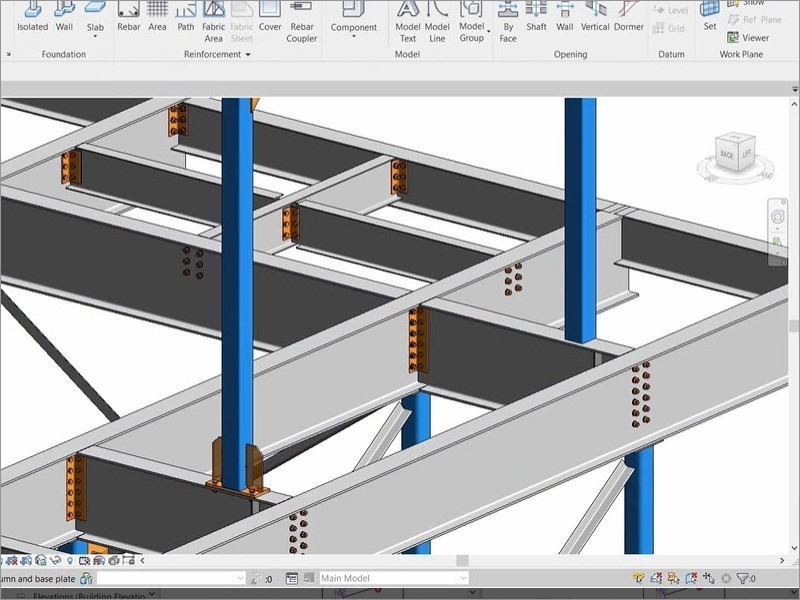Click the Ref Plane button
This screenshot has height=600, width=800.
tap(755, 19)
